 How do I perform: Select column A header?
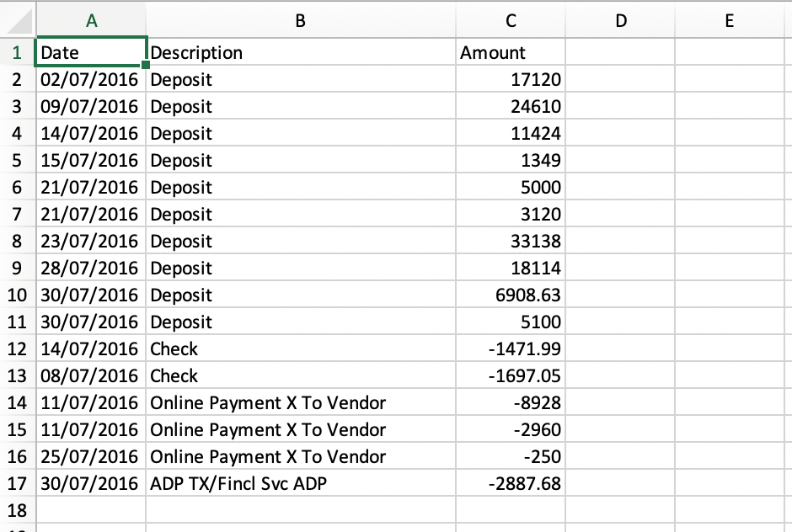[x=92, y=20]
